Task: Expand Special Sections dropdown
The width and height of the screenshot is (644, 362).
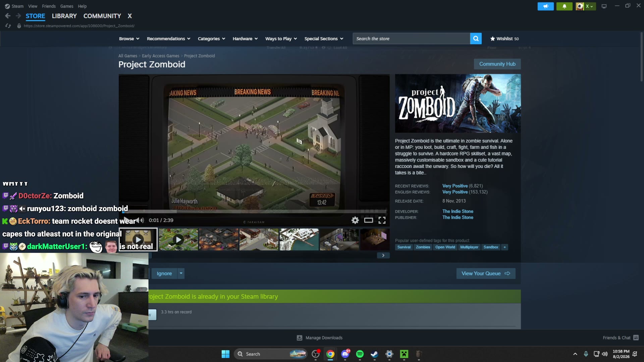Action: tap(324, 39)
